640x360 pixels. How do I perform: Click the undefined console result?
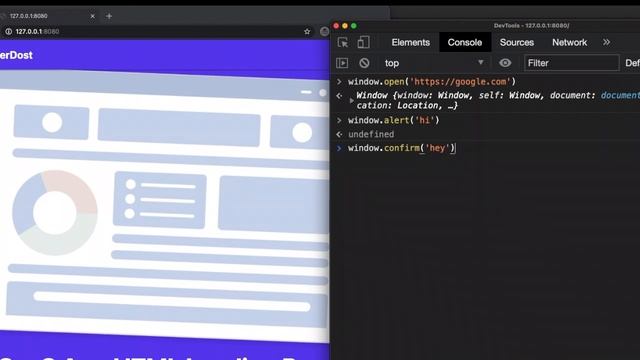click(371, 134)
